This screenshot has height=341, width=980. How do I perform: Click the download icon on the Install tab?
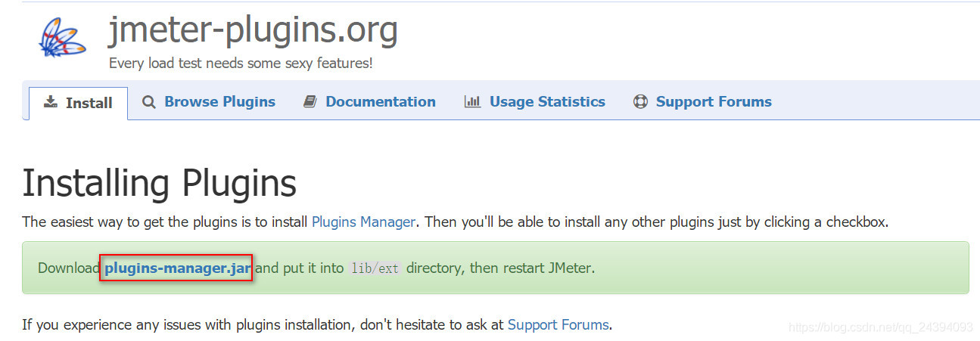point(51,102)
